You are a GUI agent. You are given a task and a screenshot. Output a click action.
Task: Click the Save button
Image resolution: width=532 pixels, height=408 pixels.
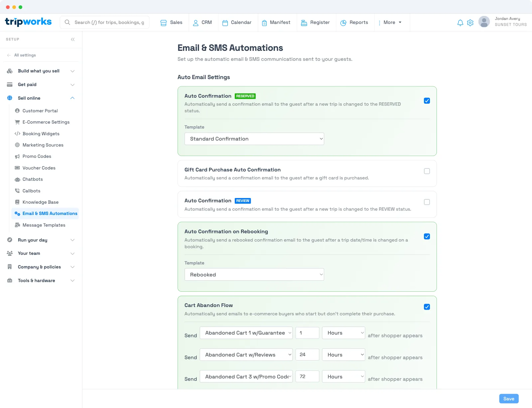pos(509,399)
